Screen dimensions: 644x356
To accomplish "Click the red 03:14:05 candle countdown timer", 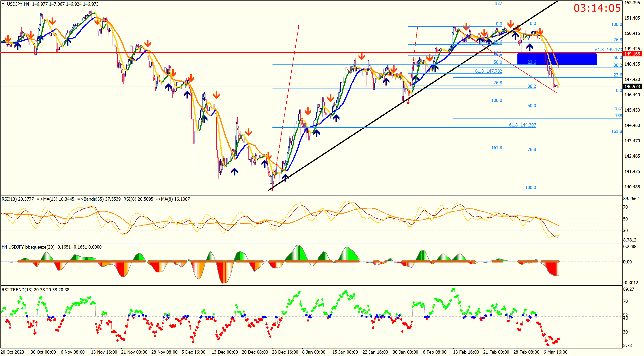I will pos(597,8).
